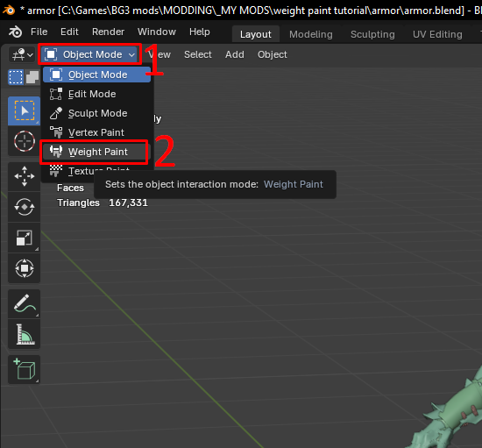Switch to the Sculpting workspace tab
This screenshot has width=482, height=448.
pyautogui.click(x=372, y=34)
